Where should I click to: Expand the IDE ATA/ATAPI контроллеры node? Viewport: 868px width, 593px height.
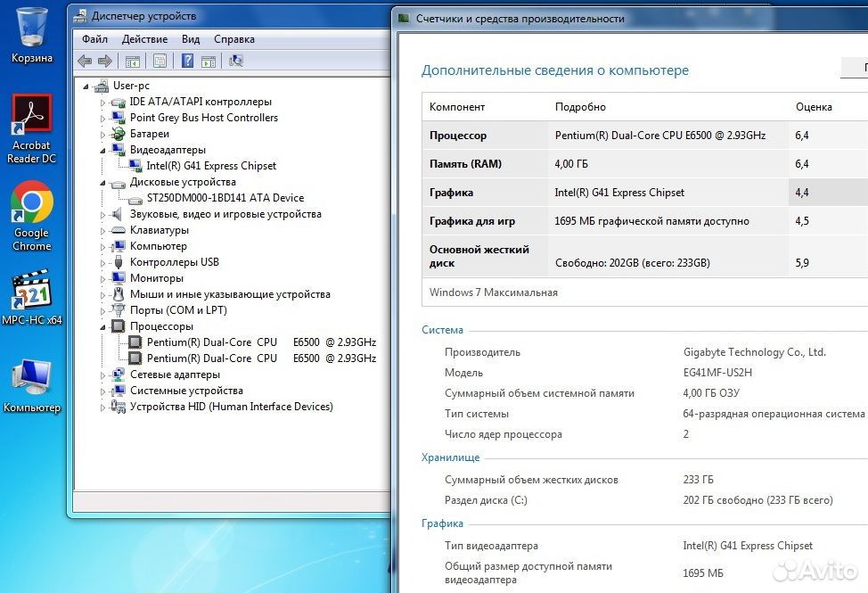102,103
